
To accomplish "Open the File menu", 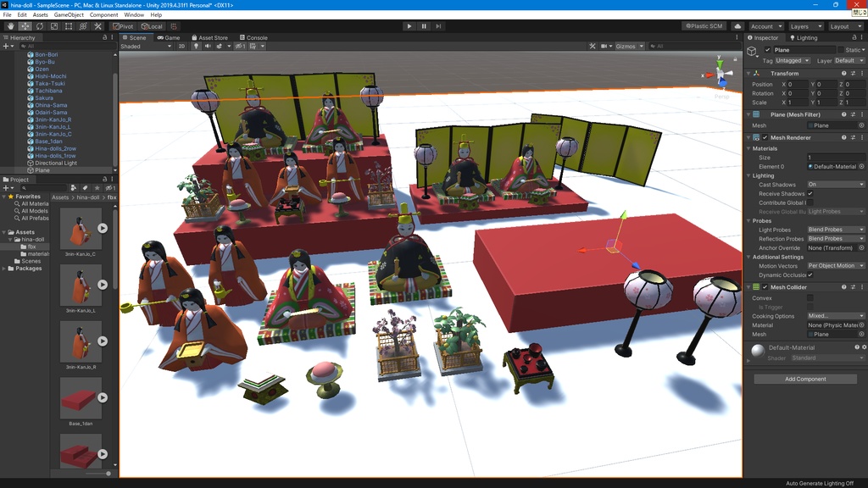I will click(7, 15).
